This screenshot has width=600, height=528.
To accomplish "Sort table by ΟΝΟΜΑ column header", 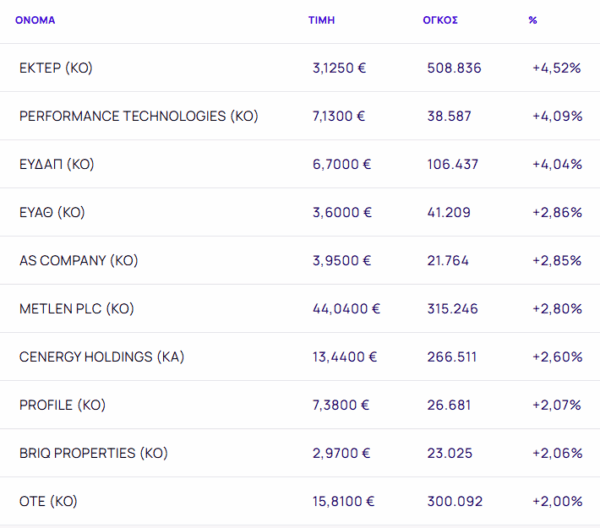I will coord(35,20).
